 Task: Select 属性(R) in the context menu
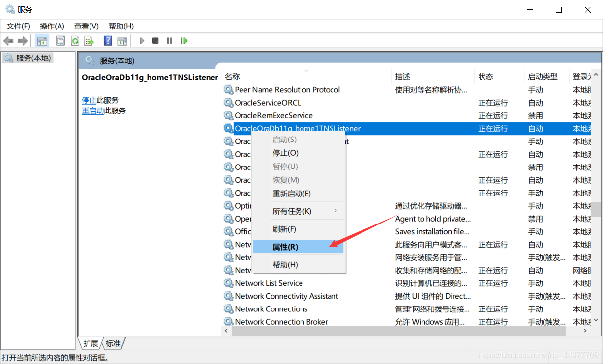(x=299, y=247)
